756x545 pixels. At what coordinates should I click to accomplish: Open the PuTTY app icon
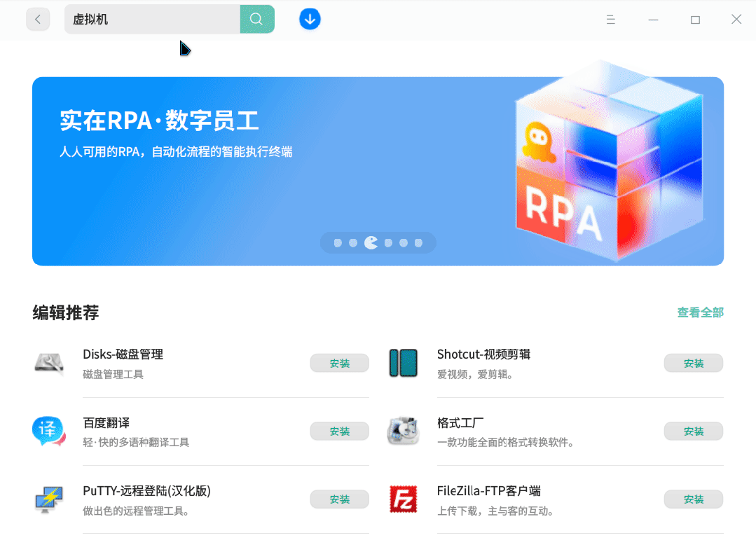pos(49,499)
